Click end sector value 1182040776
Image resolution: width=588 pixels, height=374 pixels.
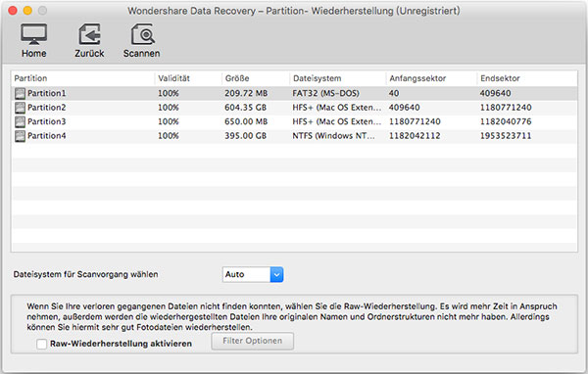(x=506, y=121)
